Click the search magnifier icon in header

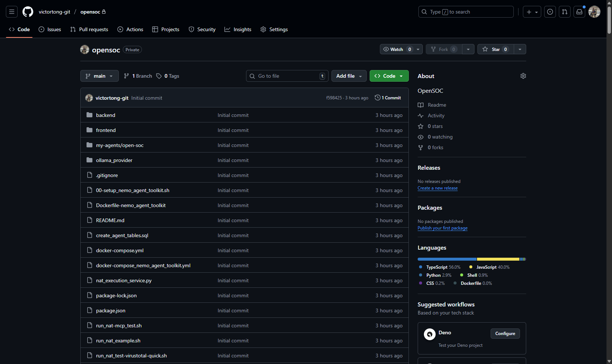pyautogui.click(x=424, y=12)
